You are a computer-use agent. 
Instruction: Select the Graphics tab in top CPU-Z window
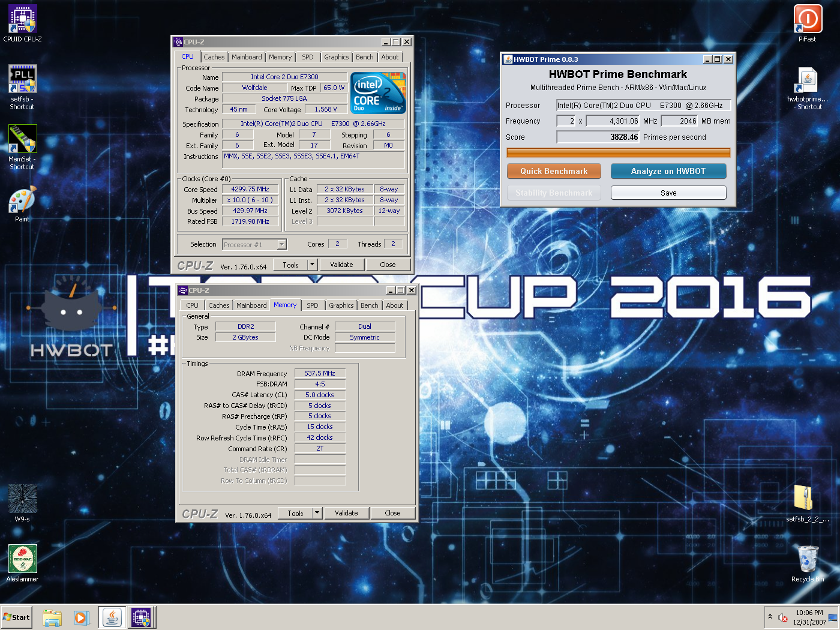click(337, 57)
